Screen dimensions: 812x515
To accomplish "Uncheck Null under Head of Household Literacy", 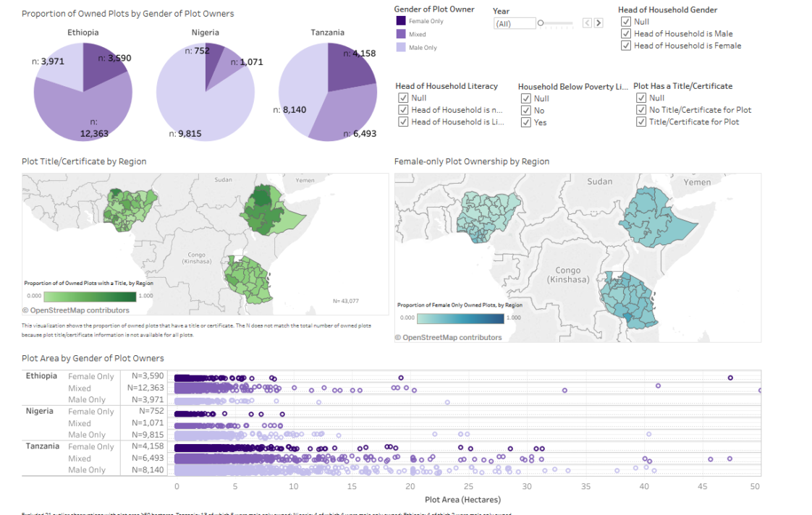I will pos(403,98).
